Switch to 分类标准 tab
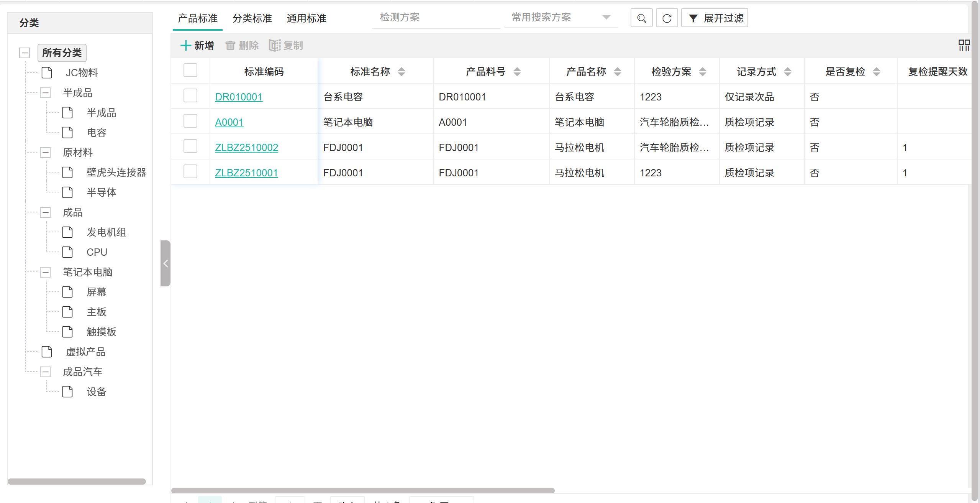The image size is (980, 503). [252, 18]
